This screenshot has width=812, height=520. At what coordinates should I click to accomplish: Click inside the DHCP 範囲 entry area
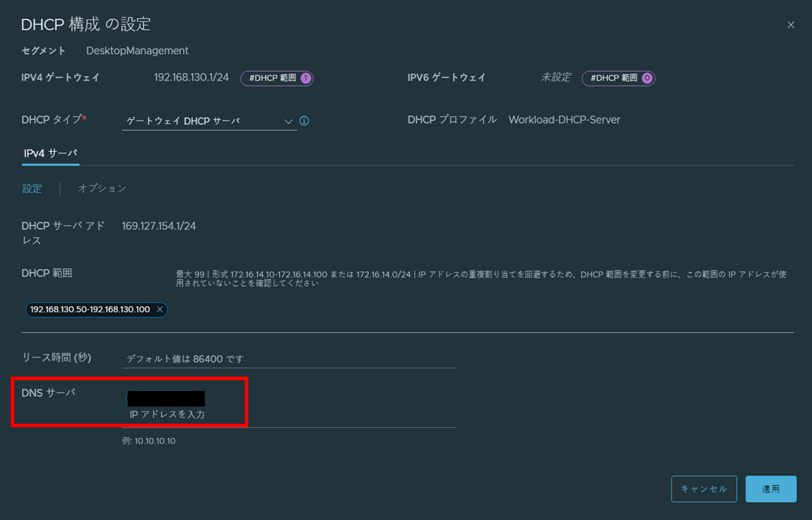pyautogui.click(x=285, y=310)
